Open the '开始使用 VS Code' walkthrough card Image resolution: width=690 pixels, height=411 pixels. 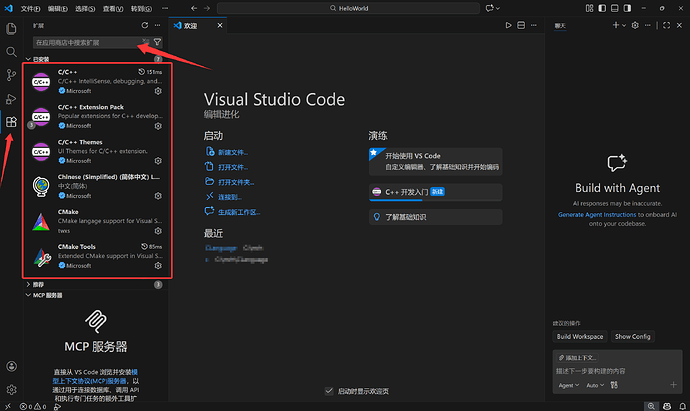(x=436, y=161)
